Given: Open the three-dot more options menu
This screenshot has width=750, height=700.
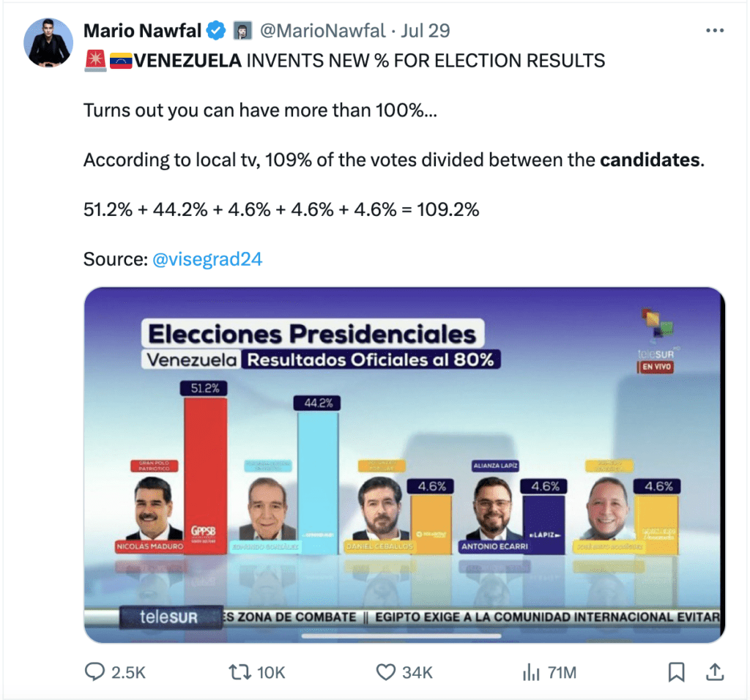Looking at the screenshot, I should [713, 31].
